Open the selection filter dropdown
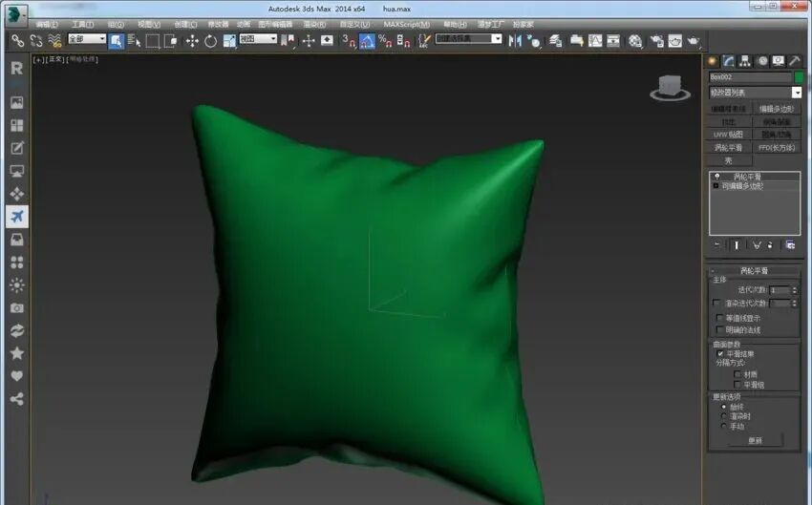812x505 pixels. tap(87, 39)
